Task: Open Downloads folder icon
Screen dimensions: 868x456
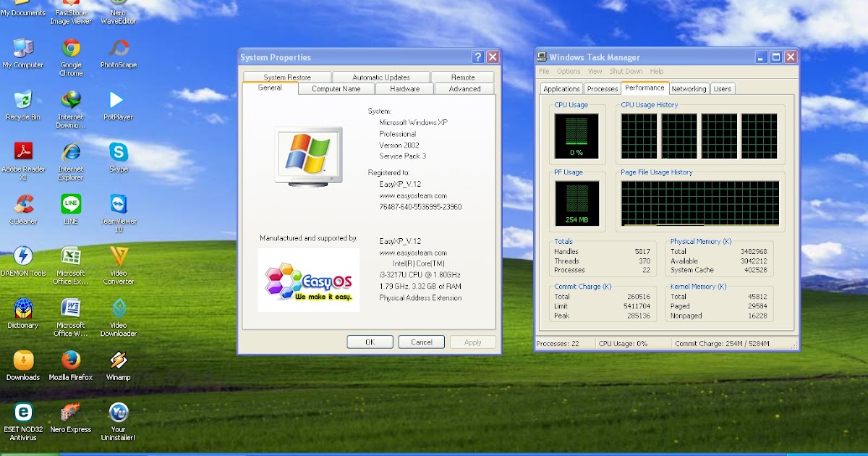Action: click(x=23, y=366)
